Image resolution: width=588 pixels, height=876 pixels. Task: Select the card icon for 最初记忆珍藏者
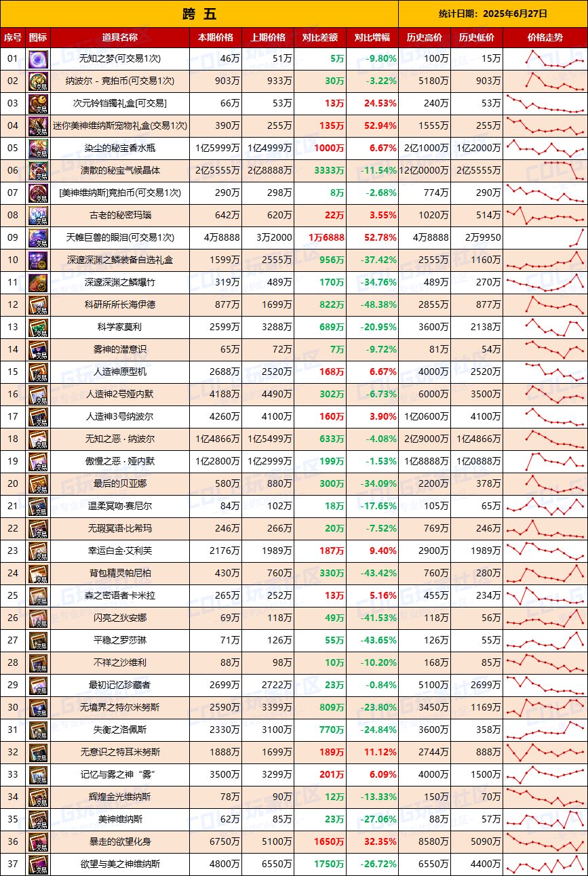pos(38,685)
